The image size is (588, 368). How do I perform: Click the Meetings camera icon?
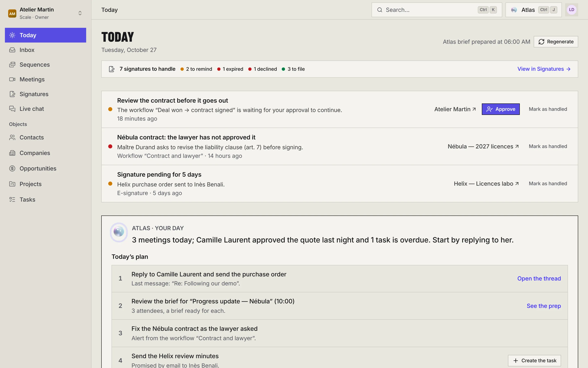12,79
